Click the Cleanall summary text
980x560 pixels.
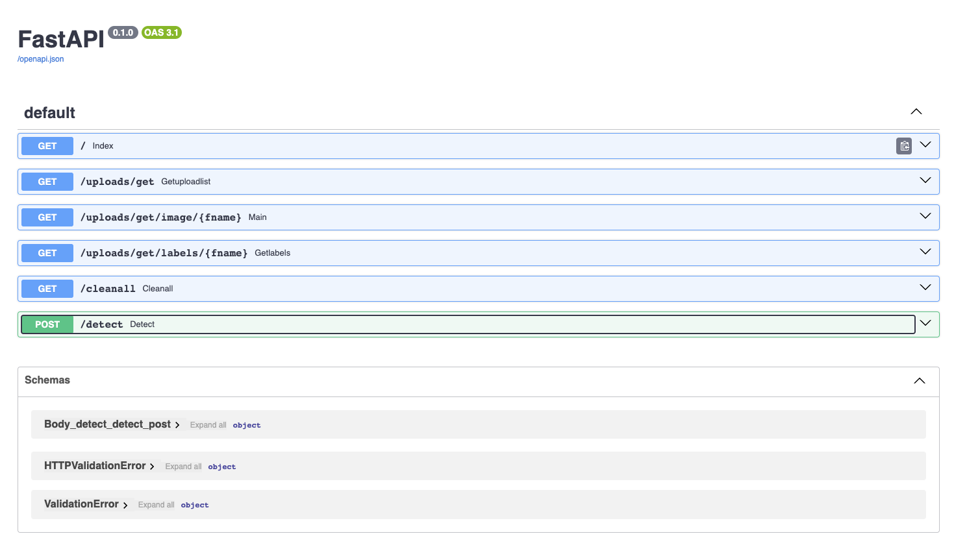[x=158, y=289]
